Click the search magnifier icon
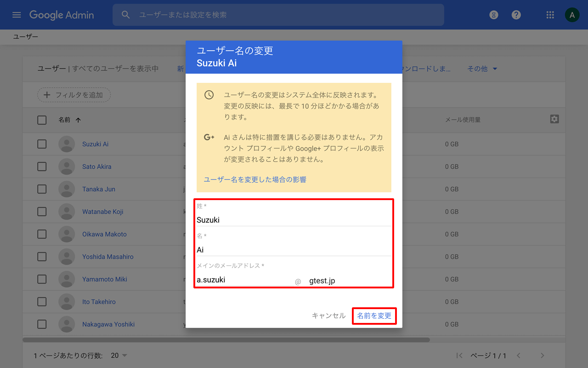The width and height of the screenshot is (588, 368). coord(126,15)
